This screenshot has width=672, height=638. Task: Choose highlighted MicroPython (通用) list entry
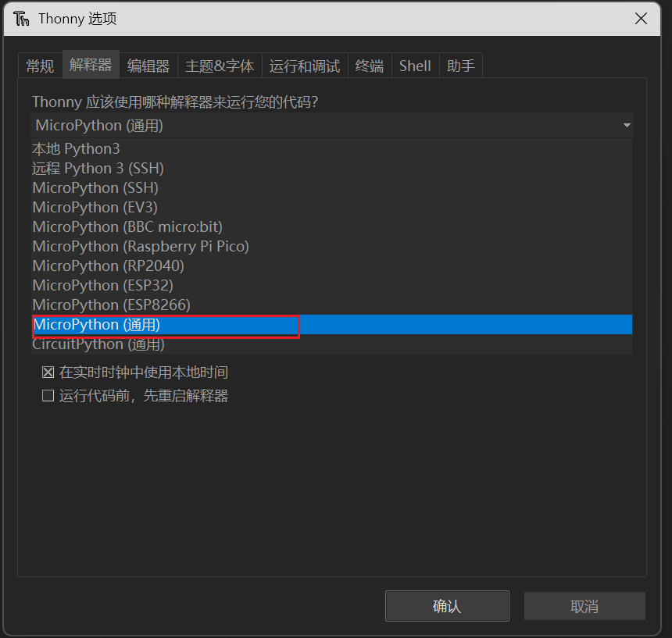[x=332, y=325]
